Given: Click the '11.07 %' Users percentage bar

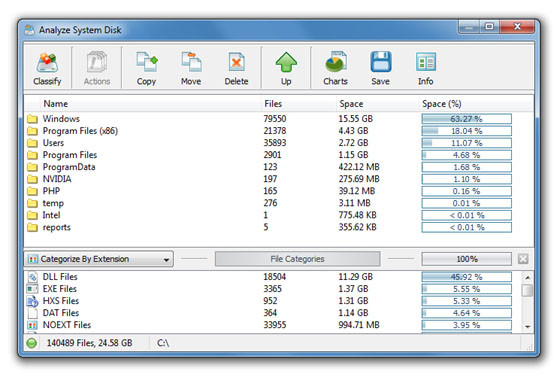Looking at the screenshot, I should point(466,143).
